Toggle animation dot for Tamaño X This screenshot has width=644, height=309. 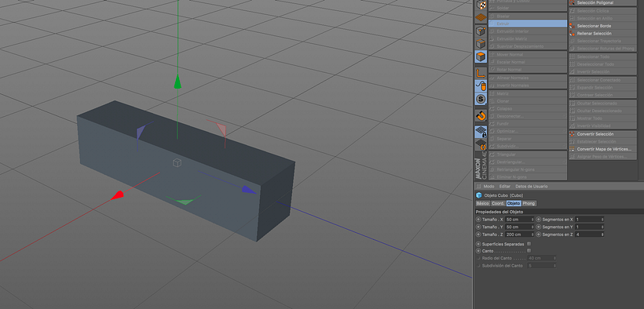[478, 220]
